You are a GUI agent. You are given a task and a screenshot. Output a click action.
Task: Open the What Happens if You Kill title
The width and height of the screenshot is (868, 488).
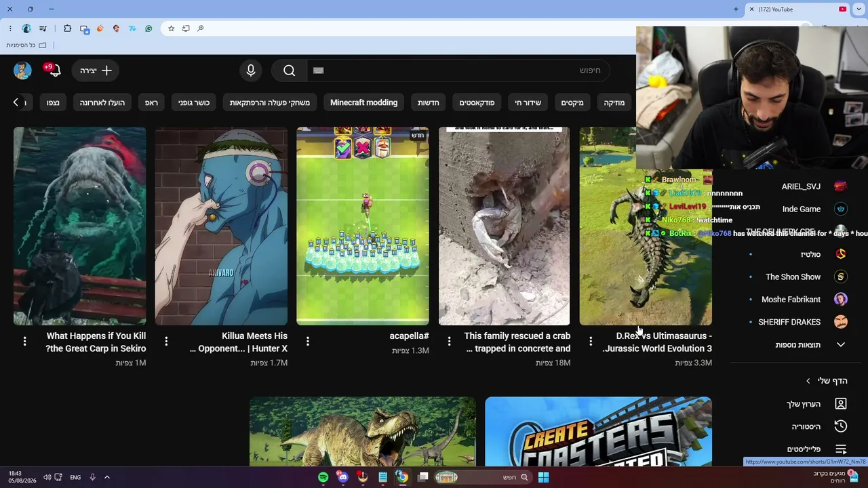pyautogui.click(x=96, y=342)
